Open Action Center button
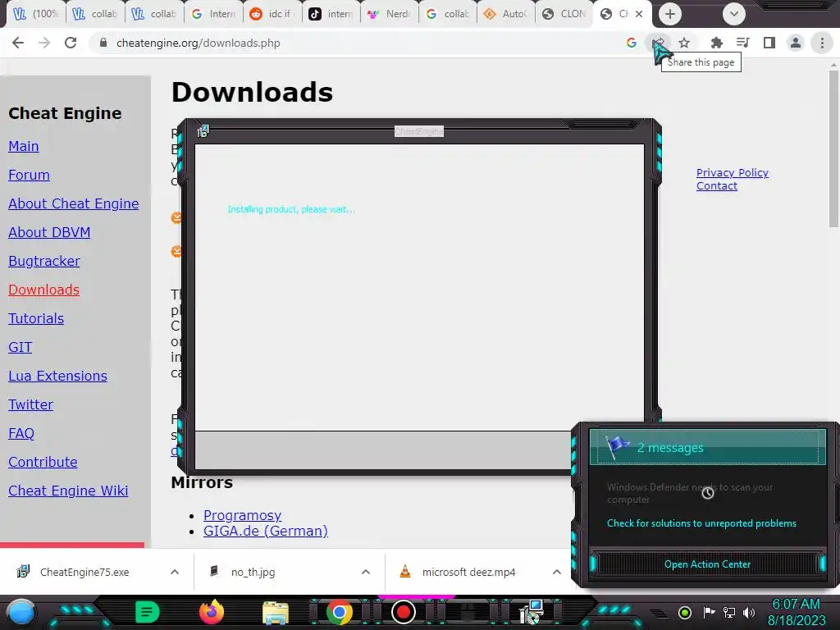Image resolution: width=840 pixels, height=630 pixels. tap(707, 564)
